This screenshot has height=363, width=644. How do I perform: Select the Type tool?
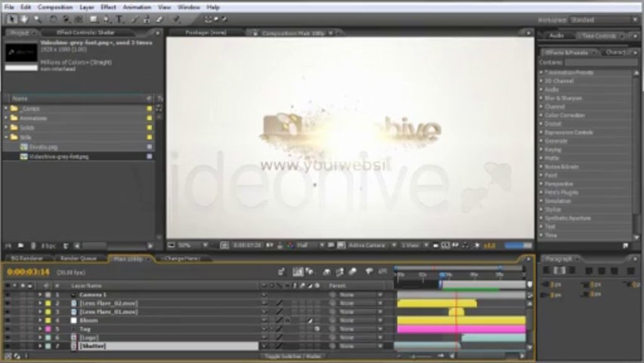tap(120, 19)
